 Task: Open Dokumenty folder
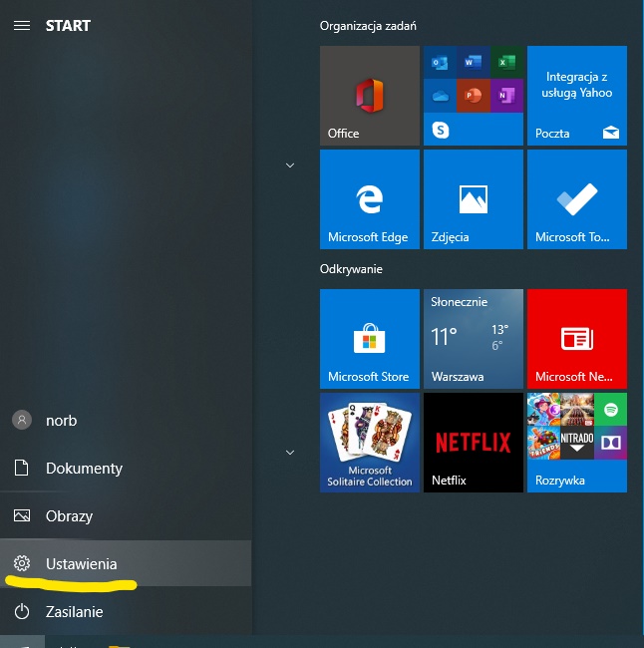pyautogui.click(x=126, y=469)
